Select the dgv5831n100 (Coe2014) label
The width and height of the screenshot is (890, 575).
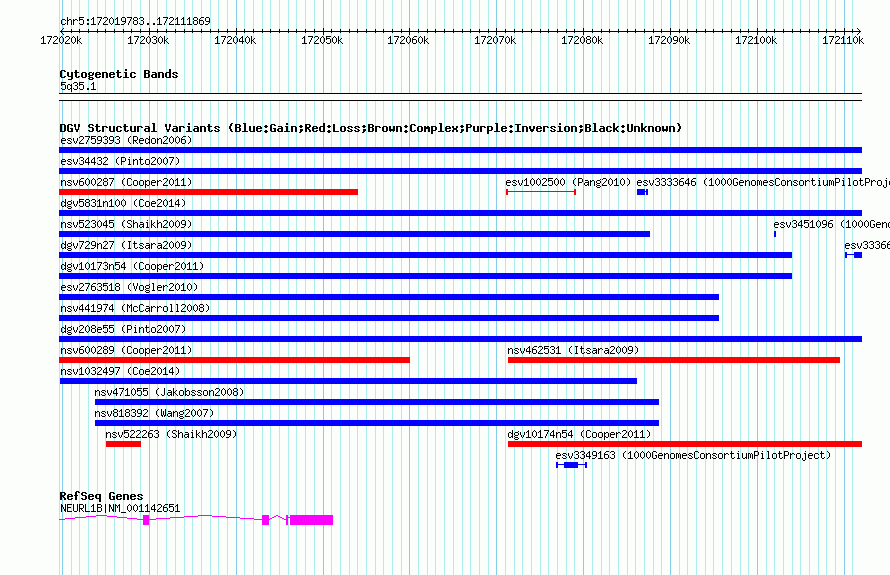click(x=123, y=203)
